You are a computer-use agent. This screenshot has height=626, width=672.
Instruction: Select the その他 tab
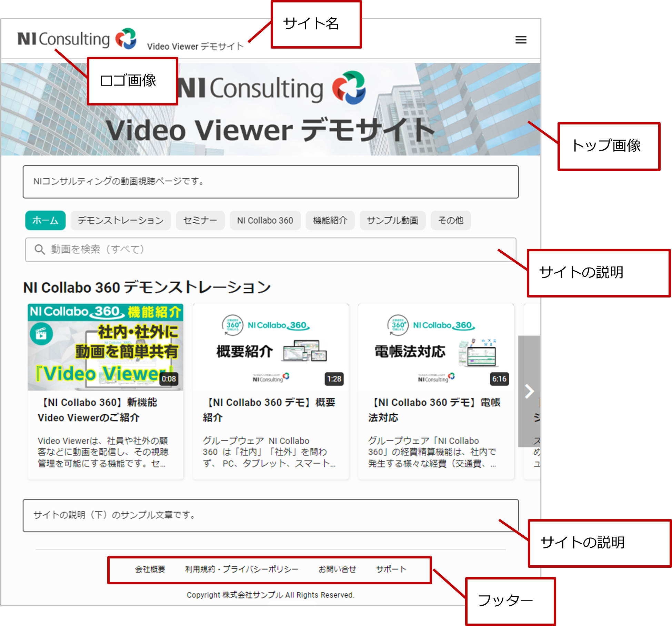[x=451, y=220]
